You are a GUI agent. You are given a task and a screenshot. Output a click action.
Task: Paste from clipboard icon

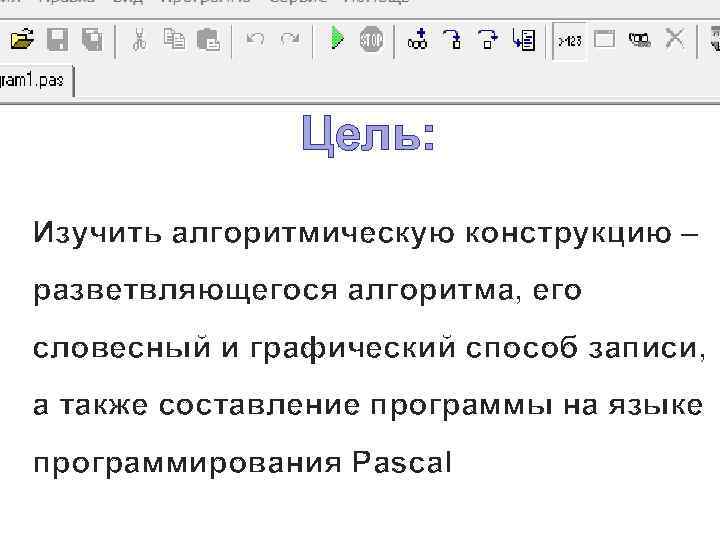pyautogui.click(x=208, y=40)
